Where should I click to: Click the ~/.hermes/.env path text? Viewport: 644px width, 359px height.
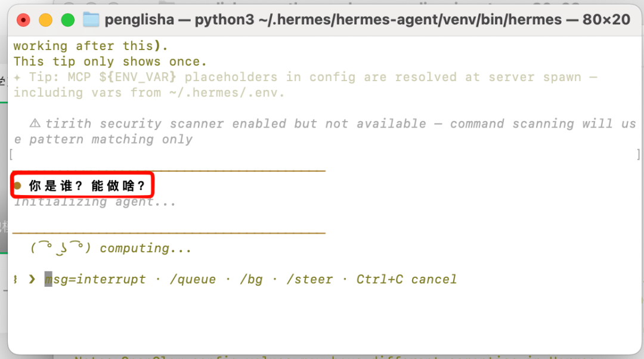[x=227, y=93]
